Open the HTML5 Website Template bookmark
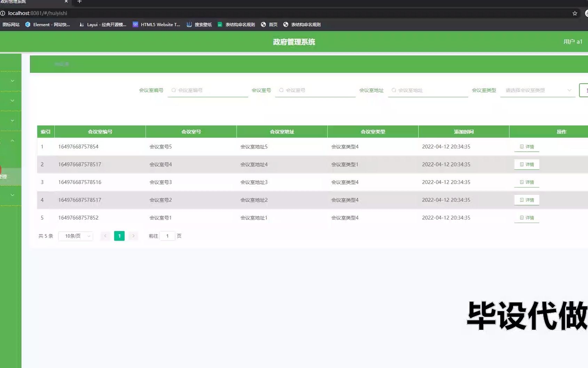The image size is (588, 368). (x=156, y=24)
